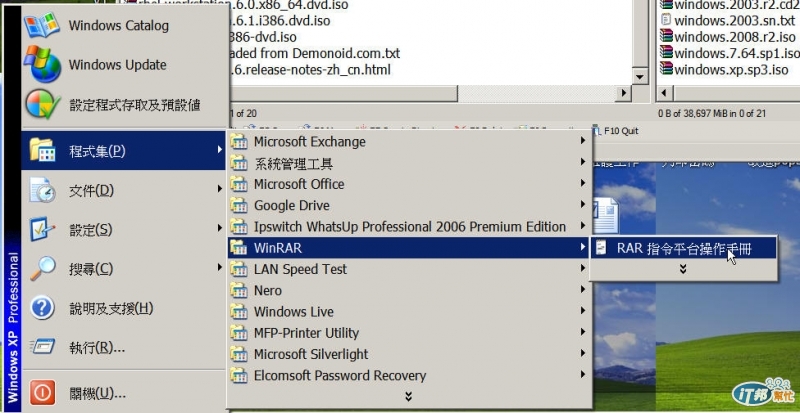Click Elcomsoft Password Recovery folder icon
The height and width of the screenshot is (413, 800).
tap(239, 375)
